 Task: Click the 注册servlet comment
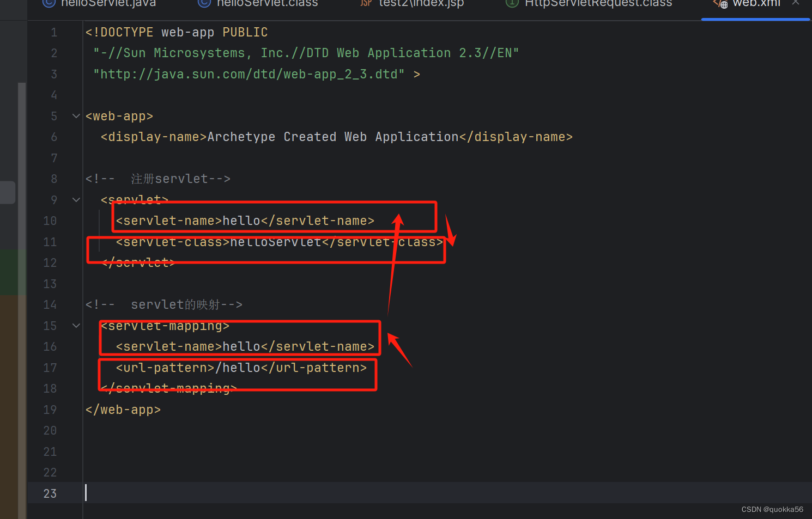[x=158, y=179]
